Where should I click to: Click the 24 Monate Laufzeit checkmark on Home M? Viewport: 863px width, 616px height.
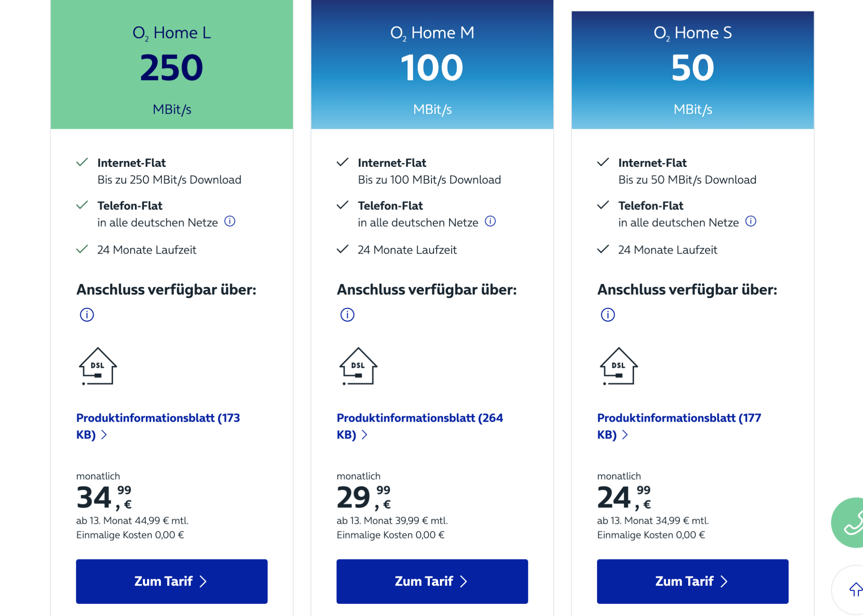point(342,249)
